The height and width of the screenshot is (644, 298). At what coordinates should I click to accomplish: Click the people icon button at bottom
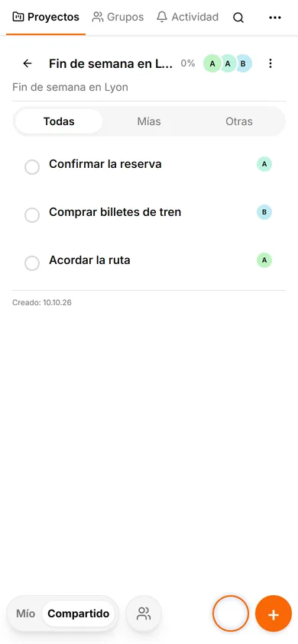point(144,613)
